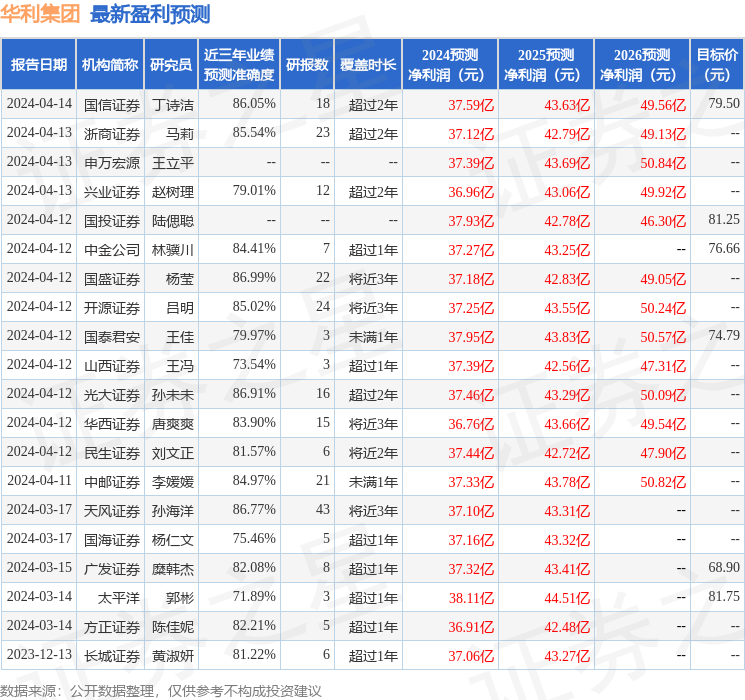Click the 天风证券 institution cell
The width and height of the screenshot is (745, 700).
pyautogui.click(x=112, y=510)
